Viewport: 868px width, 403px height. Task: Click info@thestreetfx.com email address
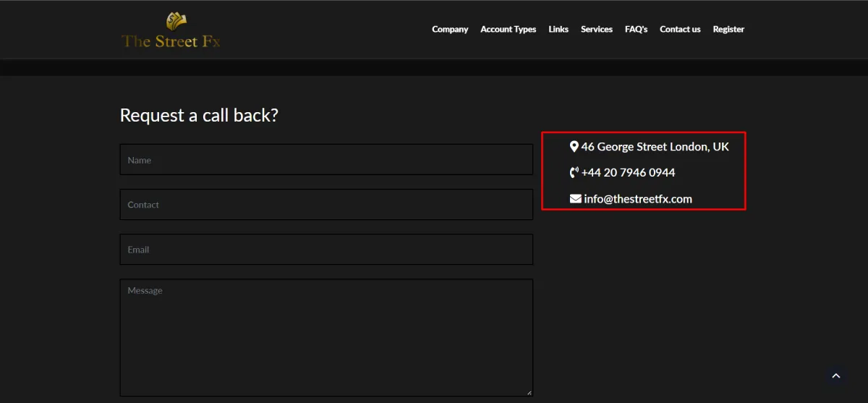[638, 199]
